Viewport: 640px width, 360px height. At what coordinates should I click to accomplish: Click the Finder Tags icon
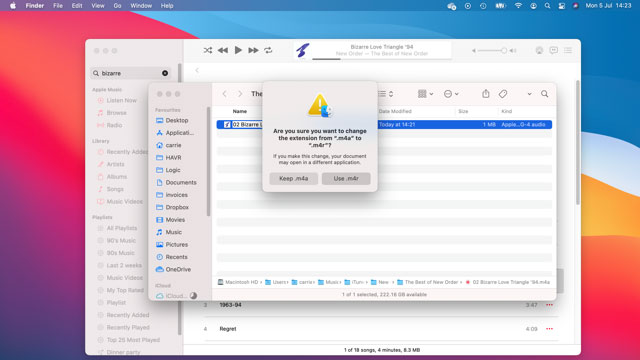(503, 94)
